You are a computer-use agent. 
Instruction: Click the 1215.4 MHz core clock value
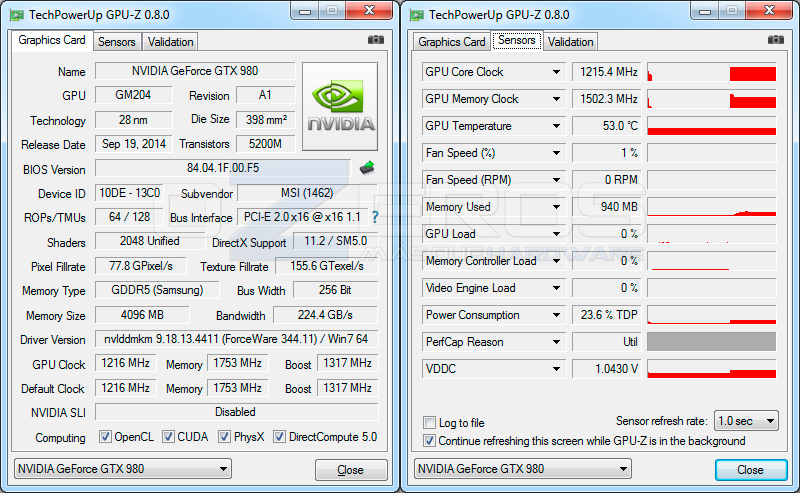pyautogui.click(x=607, y=72)
